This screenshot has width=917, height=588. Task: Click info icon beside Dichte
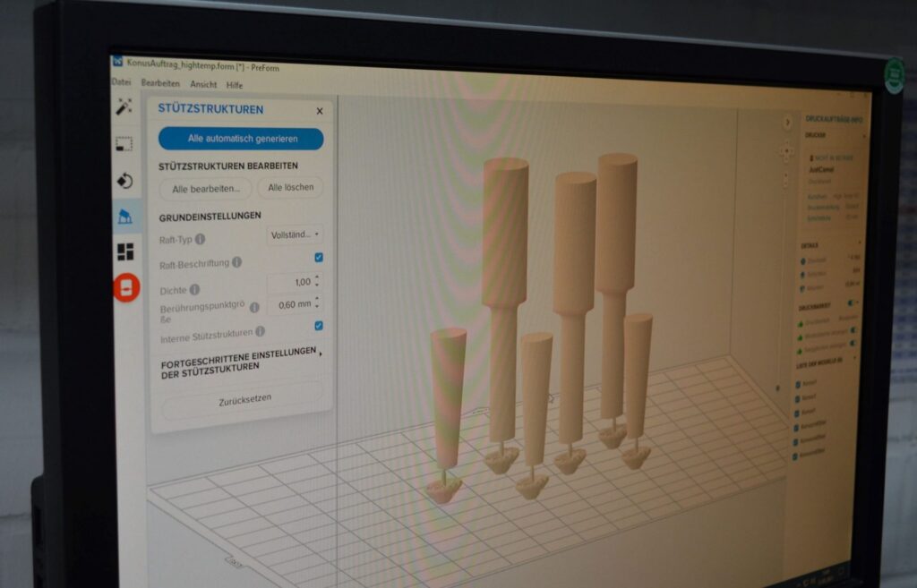194,290
